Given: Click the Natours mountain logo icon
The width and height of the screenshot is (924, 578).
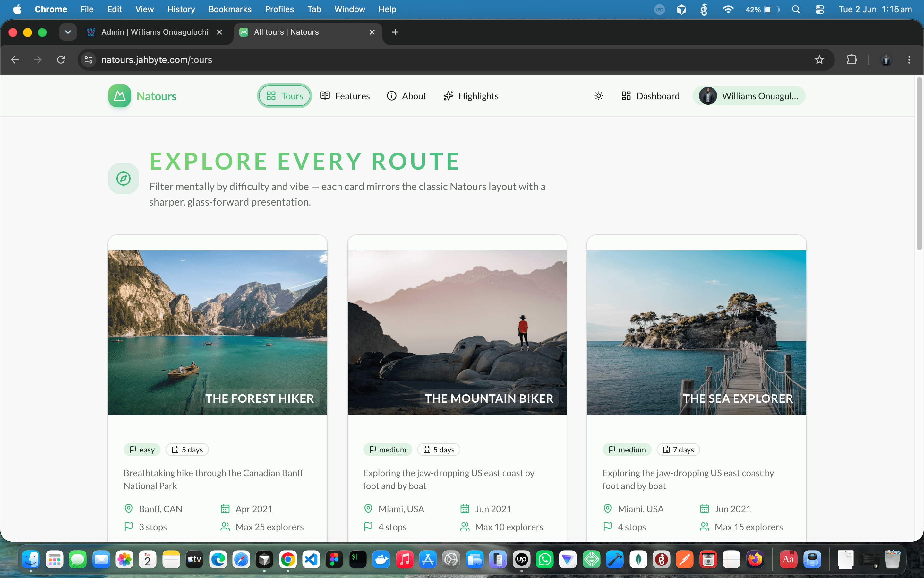Looking at the screenshot, I should coord(119,96).
